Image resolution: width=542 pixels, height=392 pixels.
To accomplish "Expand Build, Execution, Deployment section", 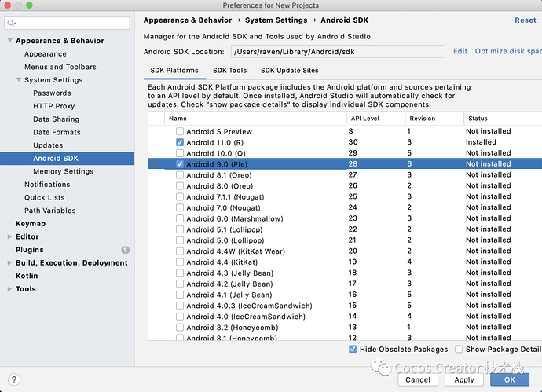I will [9, 263].
